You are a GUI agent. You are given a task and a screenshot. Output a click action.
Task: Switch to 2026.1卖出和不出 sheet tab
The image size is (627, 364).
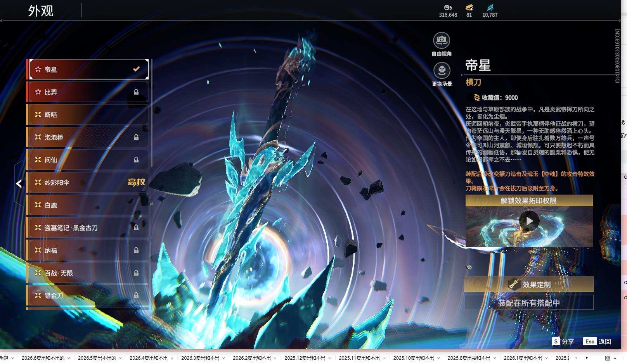pos(523,358)
